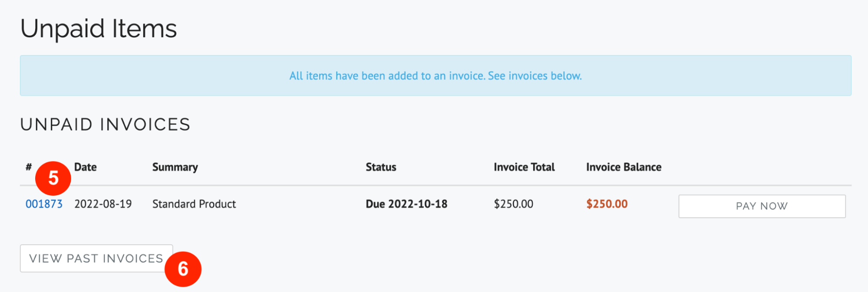This screenshot has width=868, height=292.
Task: Click the Due 2022-10-18 status text
Action: (x=406, y=203)
